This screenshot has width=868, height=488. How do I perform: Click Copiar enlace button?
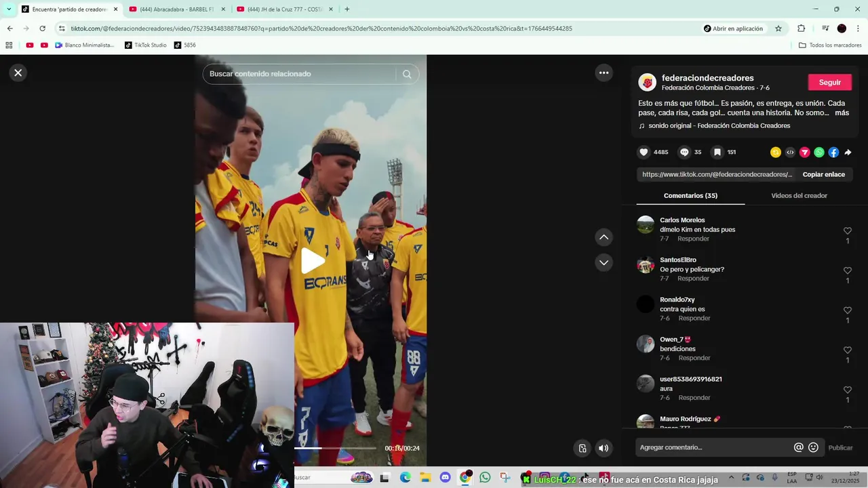coord(823,174)
